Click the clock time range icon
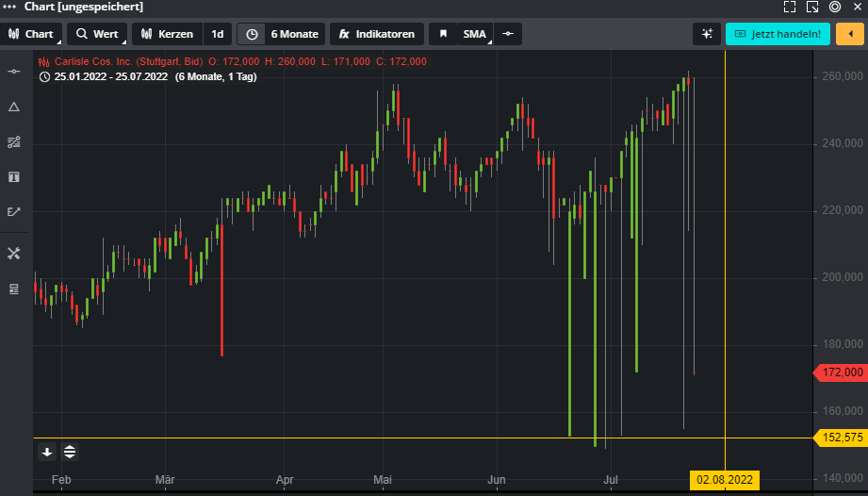This screenshot has height=496, width=868. point(252,34)
